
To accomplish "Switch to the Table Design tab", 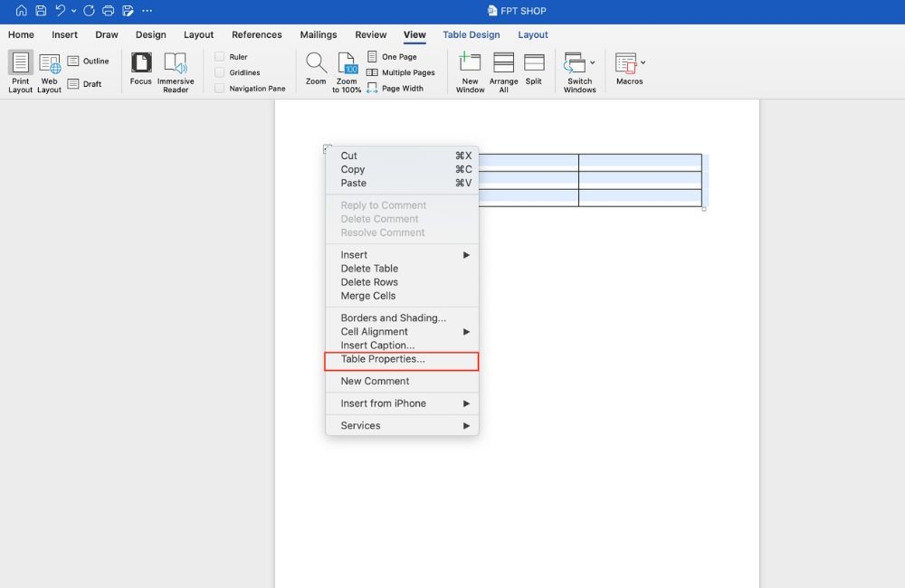I will (x=471, y=35).
